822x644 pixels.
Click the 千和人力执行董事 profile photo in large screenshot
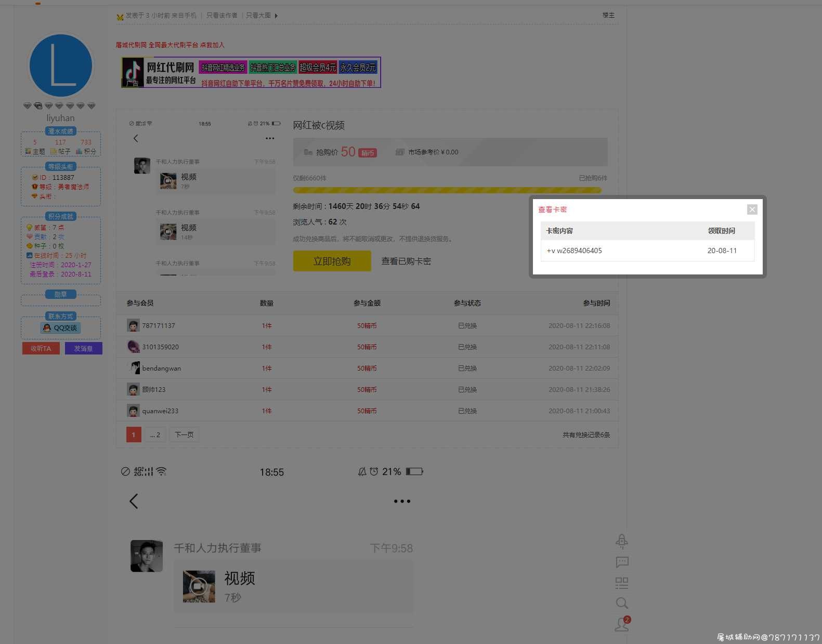(x=147, y=556)
